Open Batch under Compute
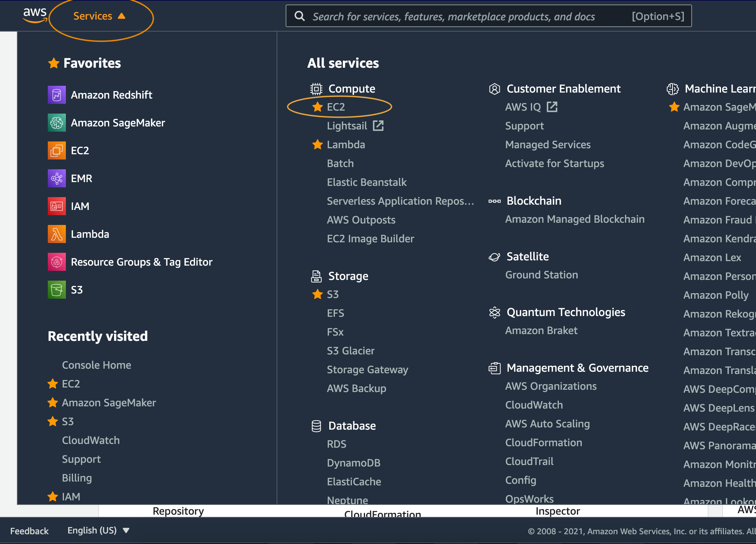The image size is (756, 544). [340, 163]
